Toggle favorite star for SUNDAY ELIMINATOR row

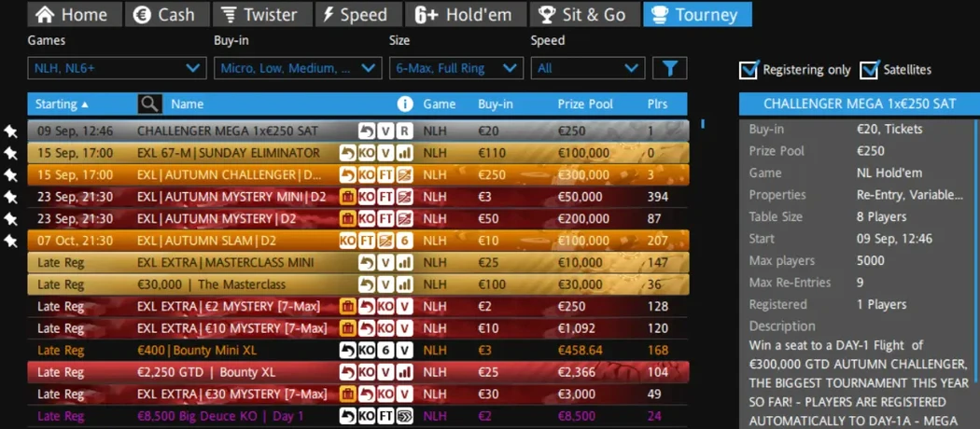(10, 153)
